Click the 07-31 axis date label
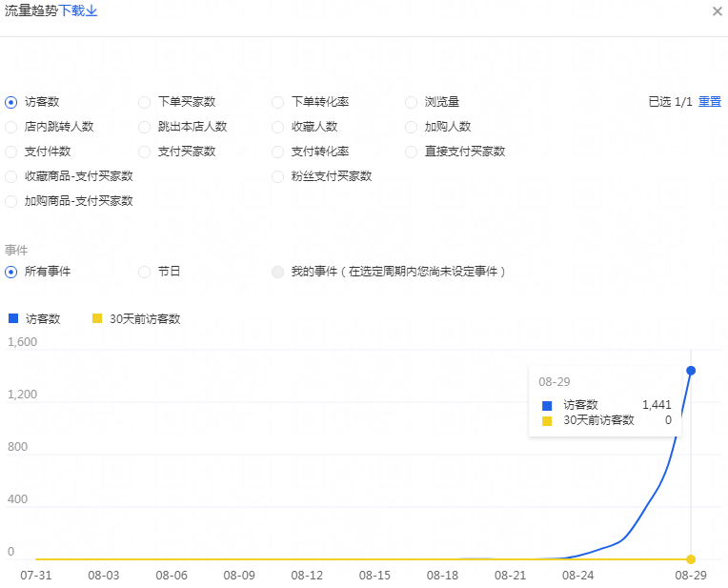The width and height of the screenshot is (728, 588). [36, 576]
